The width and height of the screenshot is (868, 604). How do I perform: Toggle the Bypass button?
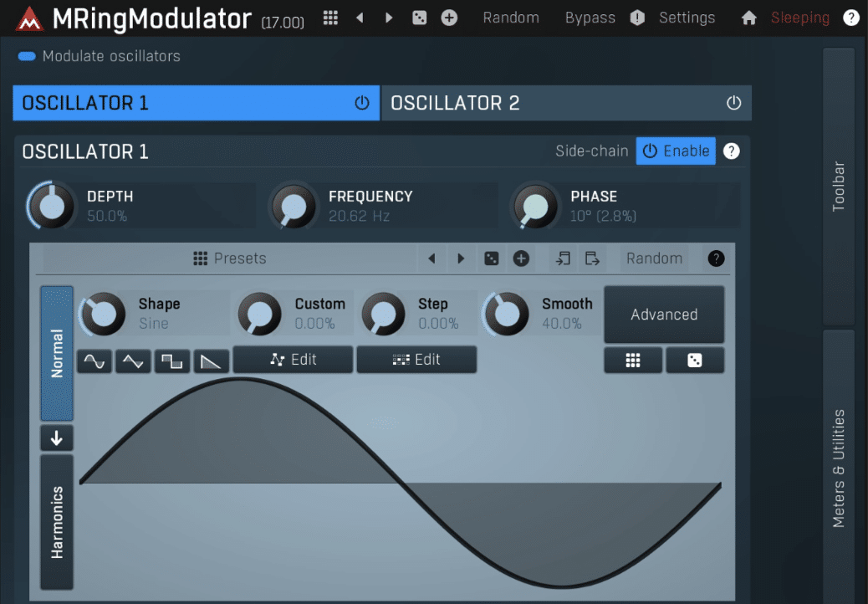pyautogui.click(x=590, y=18)
